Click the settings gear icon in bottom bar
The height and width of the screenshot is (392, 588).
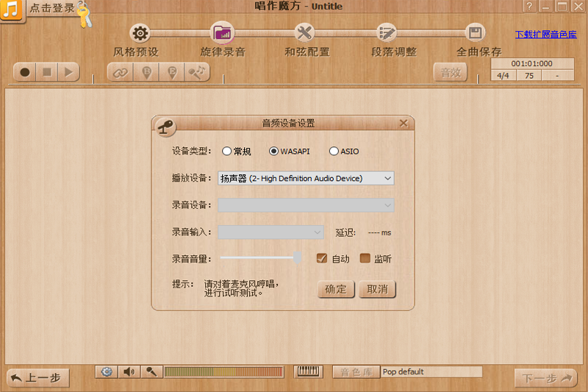click(107, 372)
